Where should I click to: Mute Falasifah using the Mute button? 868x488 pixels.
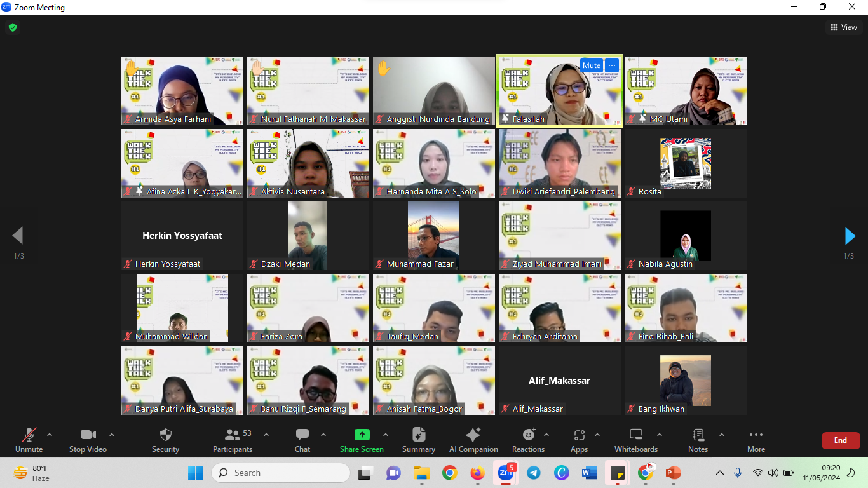591,65
